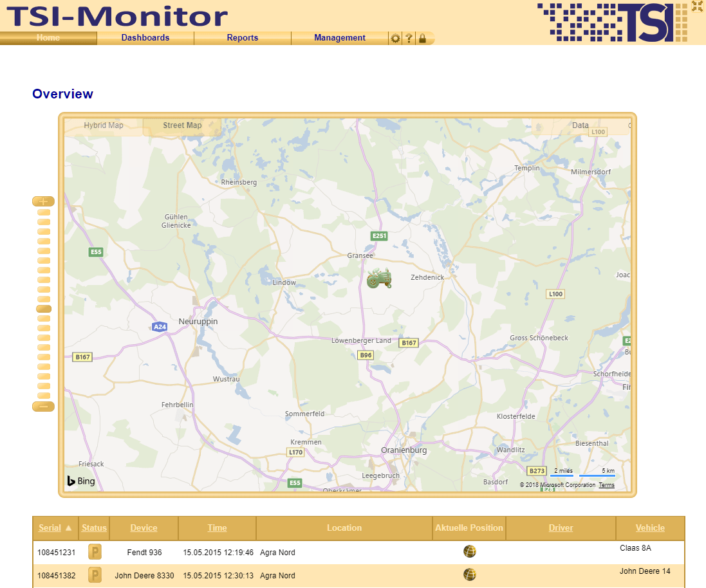Click the Aktuelle Position column header

pyautogui.click(x=469, y=528)
